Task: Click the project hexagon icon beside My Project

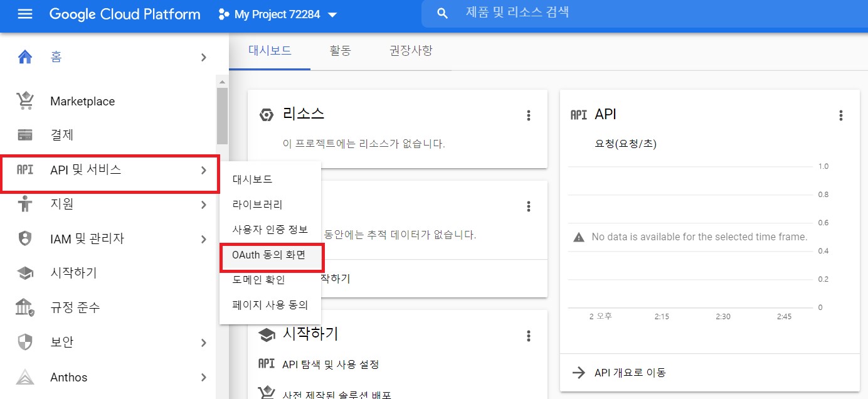Action: [223, 14]
